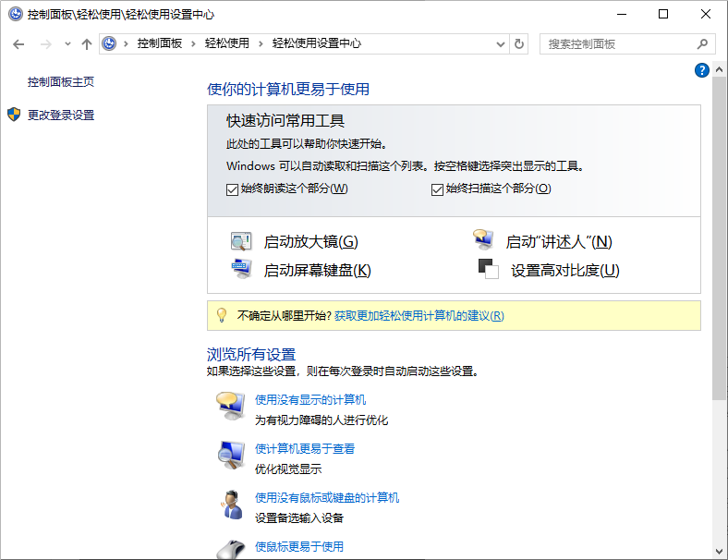Open 使用没有鼠标或键盘的计算机 link

coord(327,498)
